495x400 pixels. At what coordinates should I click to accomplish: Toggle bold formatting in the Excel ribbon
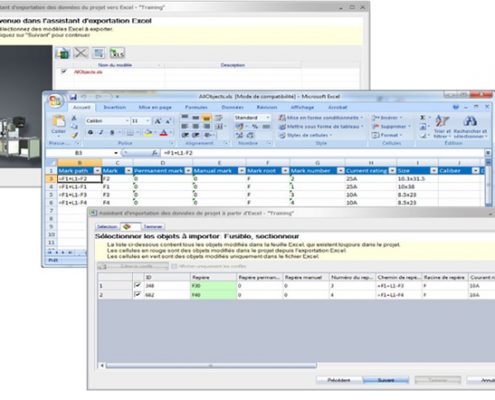click(90, 133)
